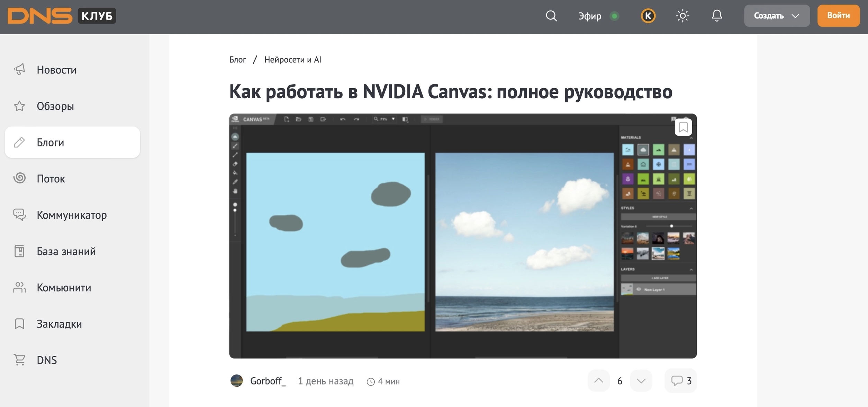Select Блоги in the sidebar

[72, 142]
